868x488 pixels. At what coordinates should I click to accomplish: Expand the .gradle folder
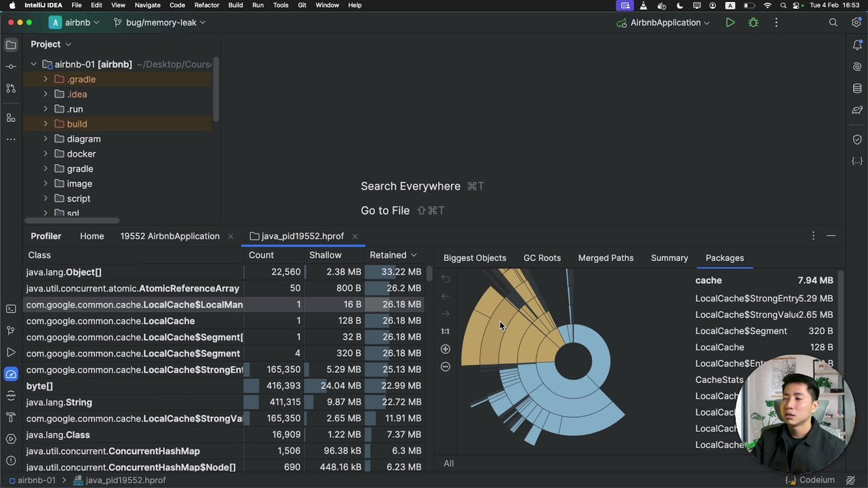[45, 79]
